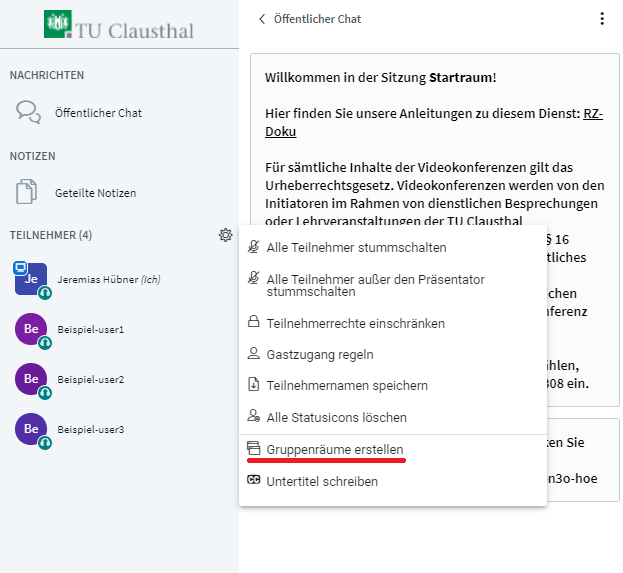The image size is (623, 573).
Task: Open Gastzugang regeln menu entry
Action: coord(320,355)
